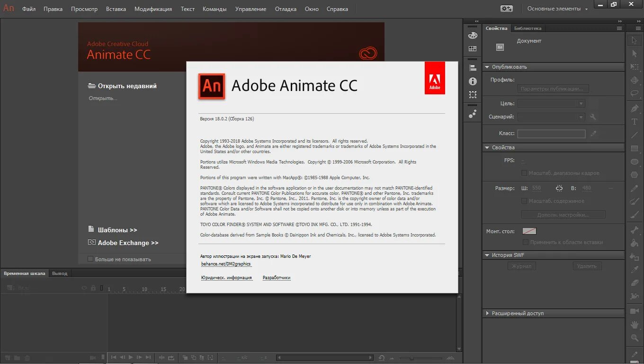Image resolution: width=644 pixels, height=364 pixels.
Task: Select the Eyedropper tool
Action: click(x=635, y=270)
